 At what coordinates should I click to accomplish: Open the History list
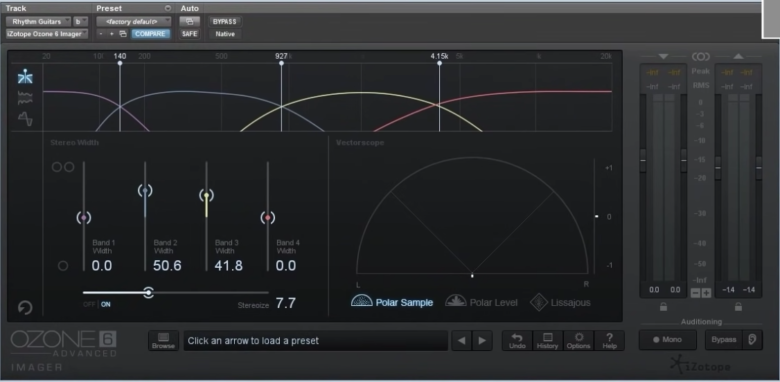(x=548, y=341)
